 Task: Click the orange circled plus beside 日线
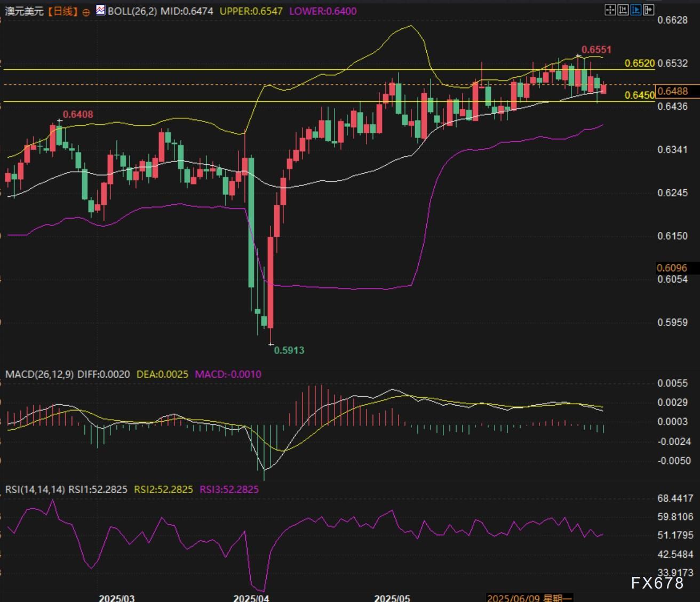(86, 12)
